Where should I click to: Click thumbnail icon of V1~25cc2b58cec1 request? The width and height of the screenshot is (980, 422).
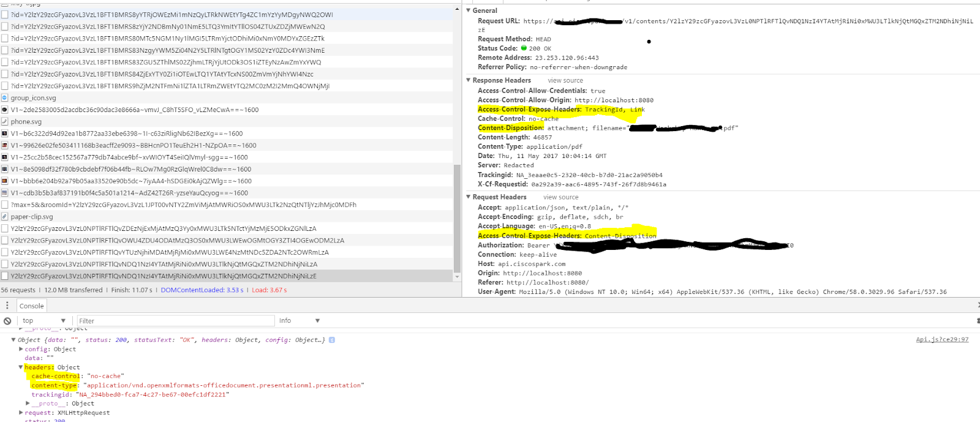point(5,157)
